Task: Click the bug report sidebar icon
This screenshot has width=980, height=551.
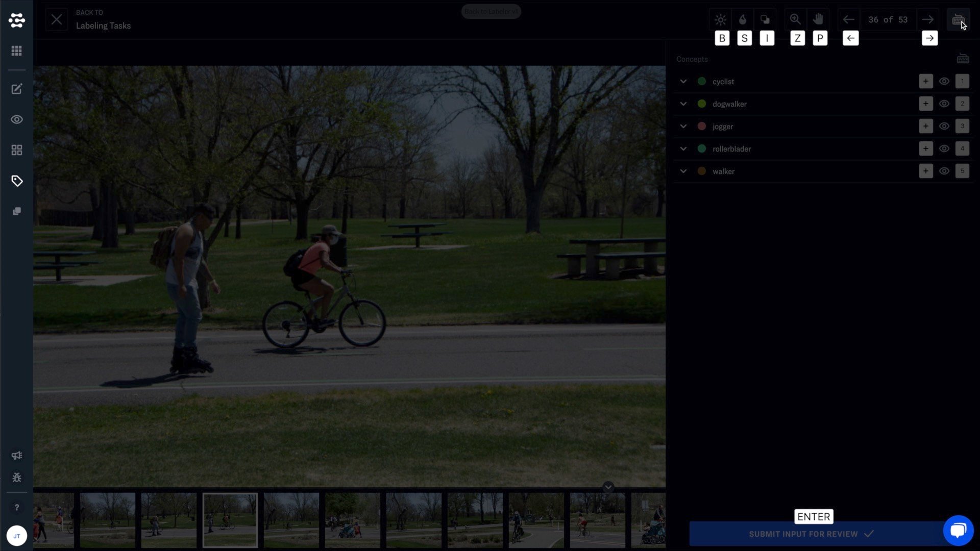Action: click(17, 478)
